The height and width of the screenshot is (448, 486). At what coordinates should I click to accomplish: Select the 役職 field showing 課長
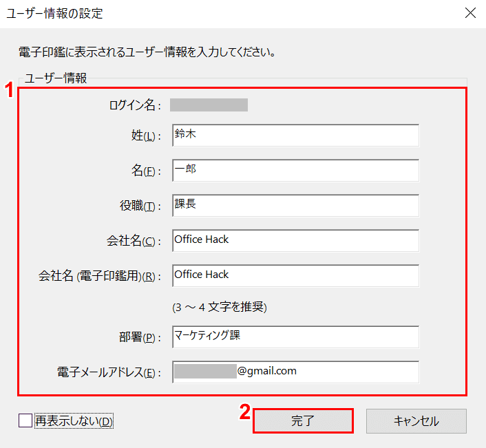(296, 205)
